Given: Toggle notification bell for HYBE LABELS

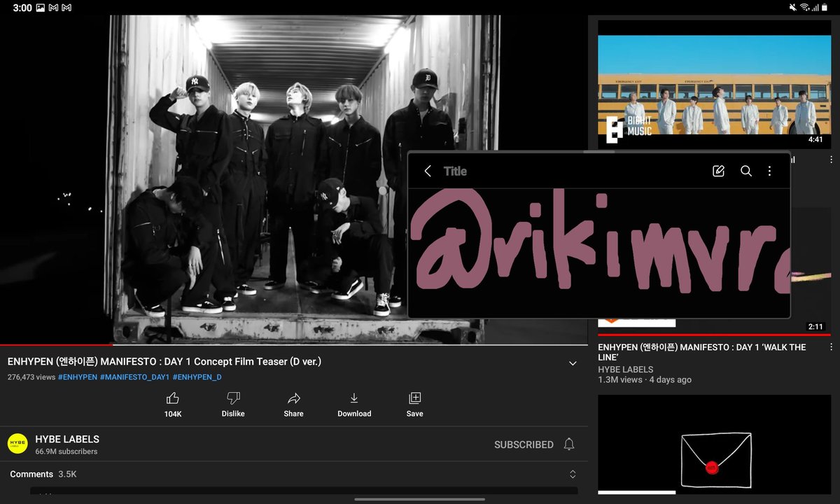Looking at the screenshot, I should pos(569,444).
